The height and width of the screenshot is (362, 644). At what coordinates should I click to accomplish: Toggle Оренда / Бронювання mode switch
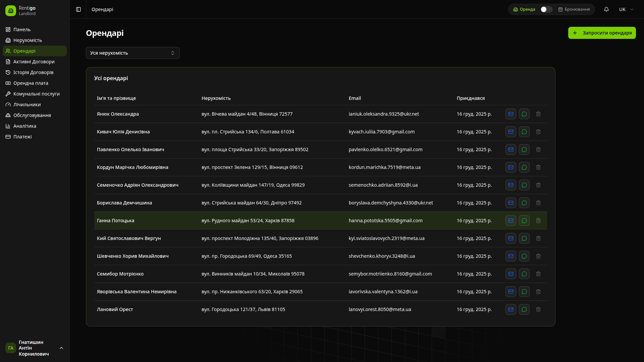(x=546, y=9)
